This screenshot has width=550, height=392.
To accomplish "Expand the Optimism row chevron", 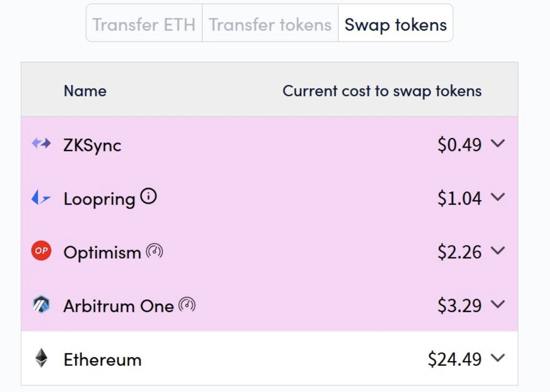I will [x=498, y=251].
